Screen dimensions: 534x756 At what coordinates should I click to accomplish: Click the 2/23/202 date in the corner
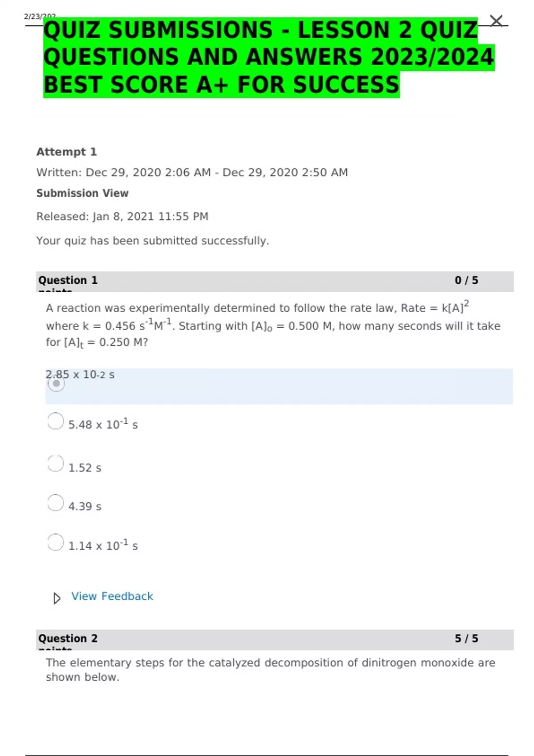tap(40, 16)
